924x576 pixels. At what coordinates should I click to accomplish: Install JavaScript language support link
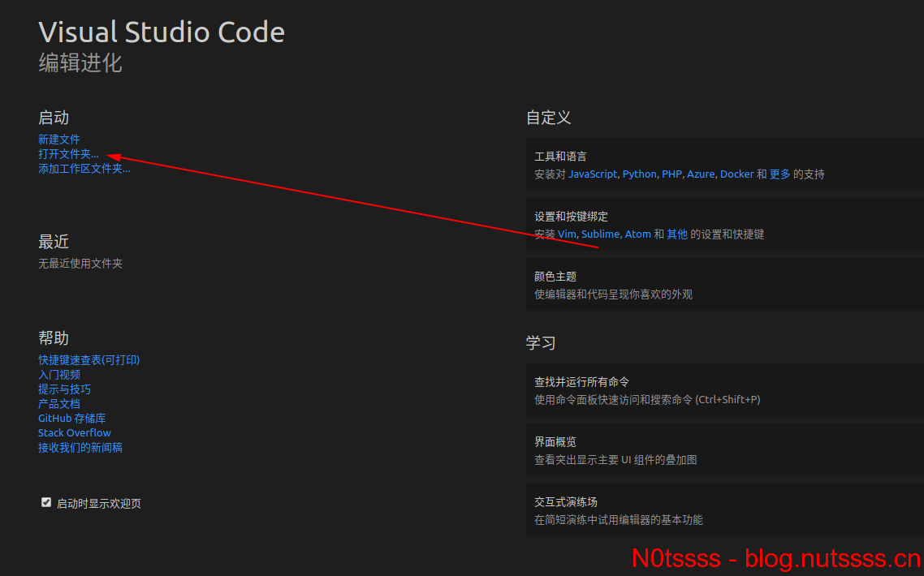(593, 174)
